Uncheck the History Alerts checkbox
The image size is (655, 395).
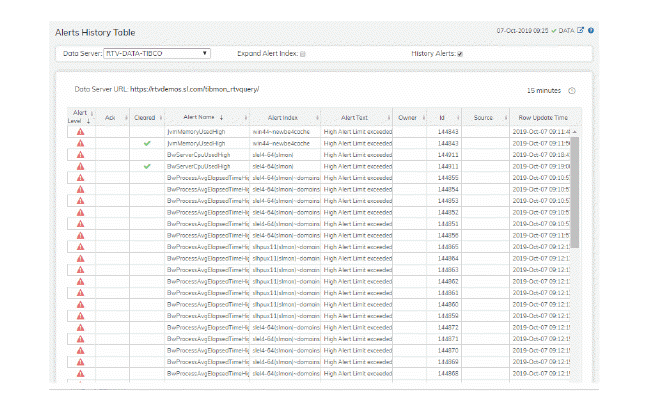(460, 54)
